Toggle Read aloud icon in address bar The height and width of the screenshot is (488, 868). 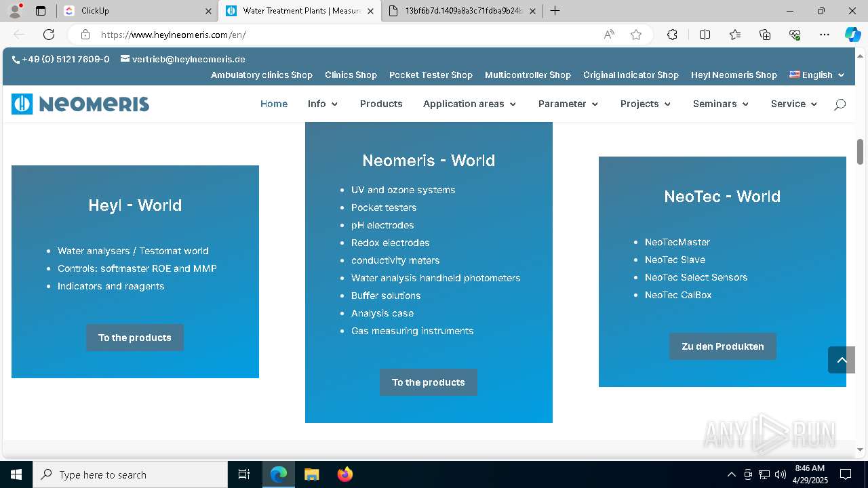pos(609,35)
